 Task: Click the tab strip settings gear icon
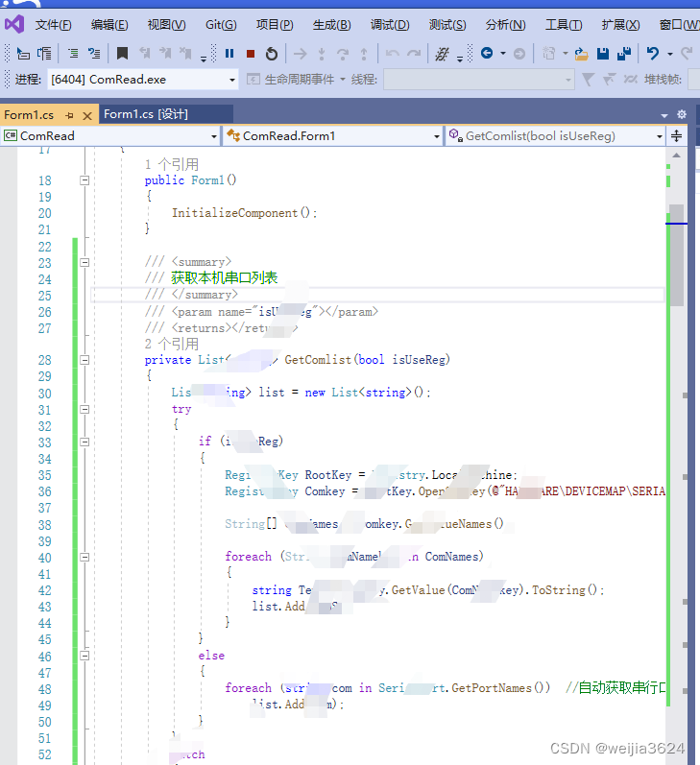[x=682, y=114]
